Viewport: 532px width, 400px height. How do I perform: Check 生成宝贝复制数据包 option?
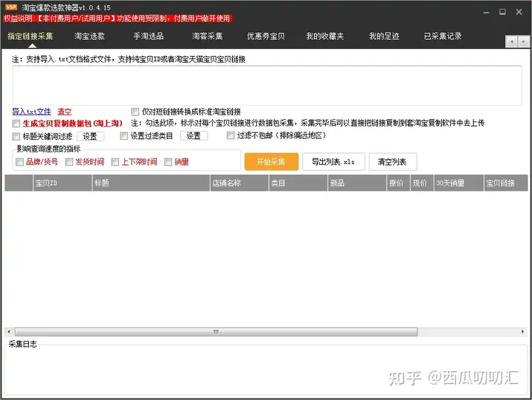pyautogui.click(x=16, y=123)
